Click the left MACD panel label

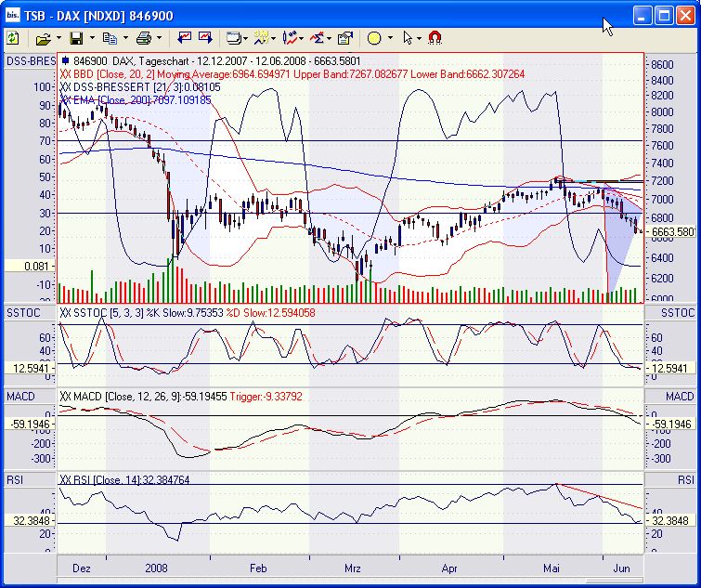coord(20,397)
